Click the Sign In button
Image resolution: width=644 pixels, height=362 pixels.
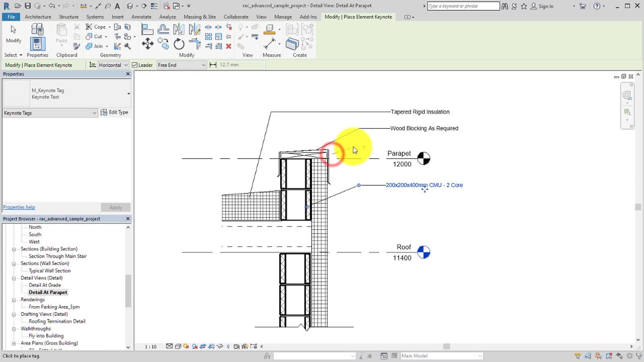tap(542, 6)
